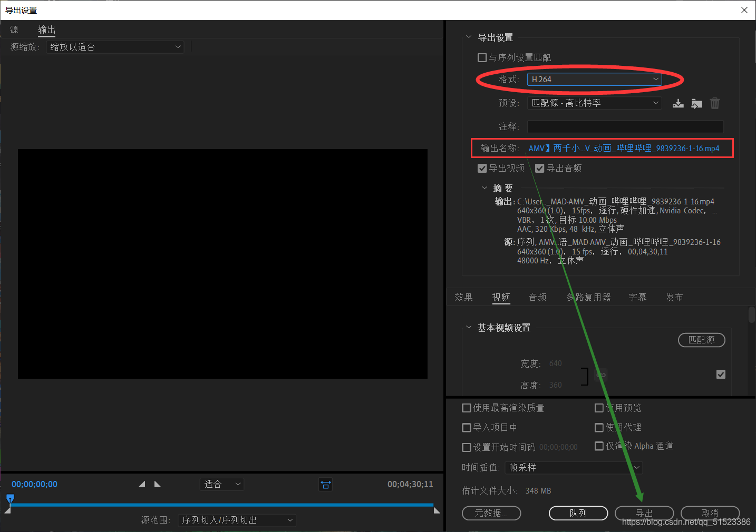Collapse the 基本视频设置 section

pos(469,327)
